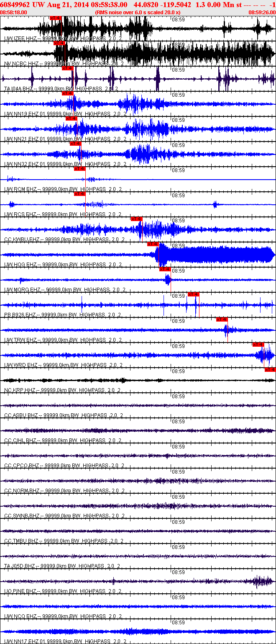Click the saturated black waveform on the NV NCBC trace
This screenshot has height=644, width=276.
(165, 53)
